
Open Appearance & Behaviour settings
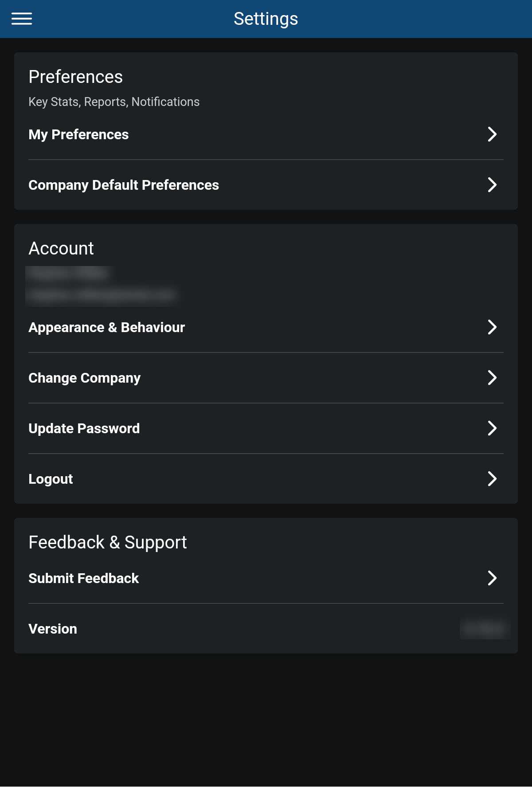point(107,327)
